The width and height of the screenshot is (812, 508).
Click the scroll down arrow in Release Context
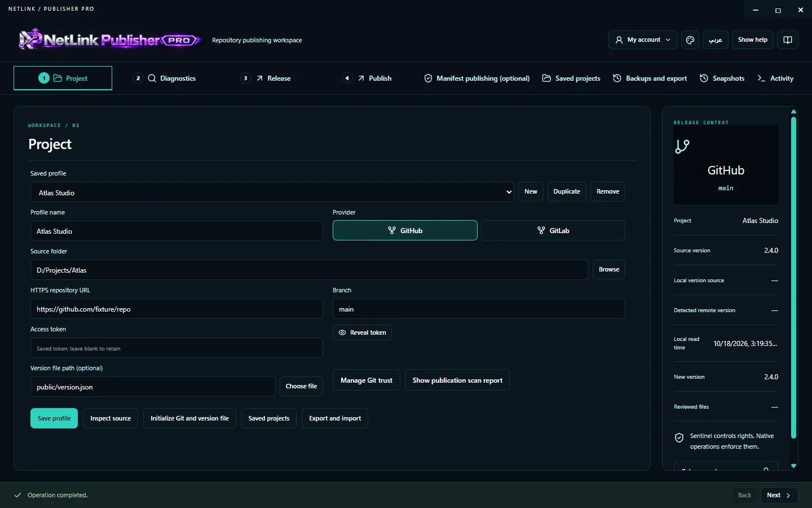tap(793, 466)
